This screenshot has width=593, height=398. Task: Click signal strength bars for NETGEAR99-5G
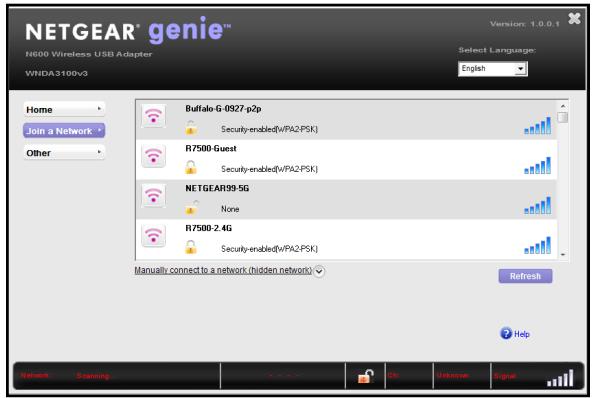tap(537, 205)
